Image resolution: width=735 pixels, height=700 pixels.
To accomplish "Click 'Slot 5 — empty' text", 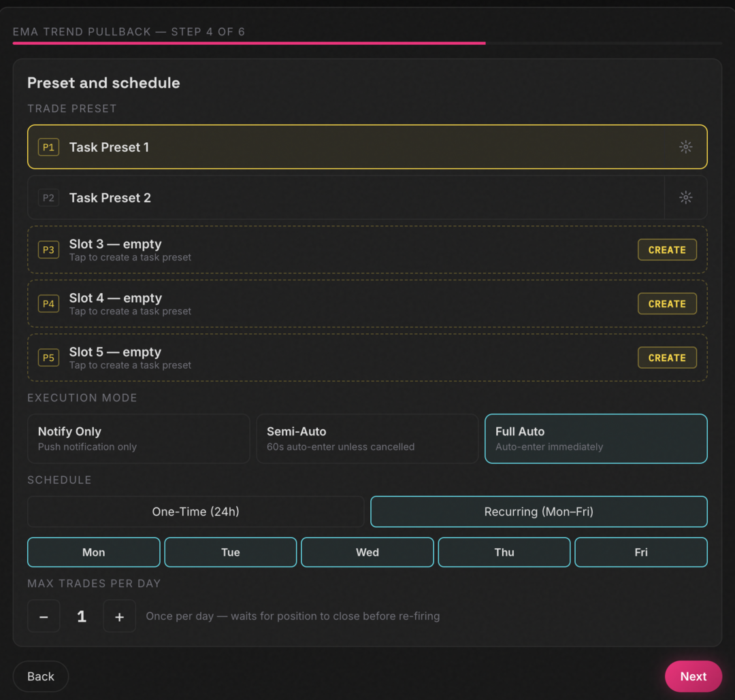I will tap(115, 352).
